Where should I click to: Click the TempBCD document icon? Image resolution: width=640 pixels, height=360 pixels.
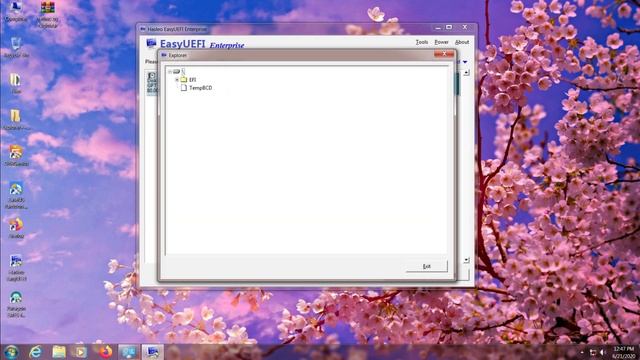(184, 88)
